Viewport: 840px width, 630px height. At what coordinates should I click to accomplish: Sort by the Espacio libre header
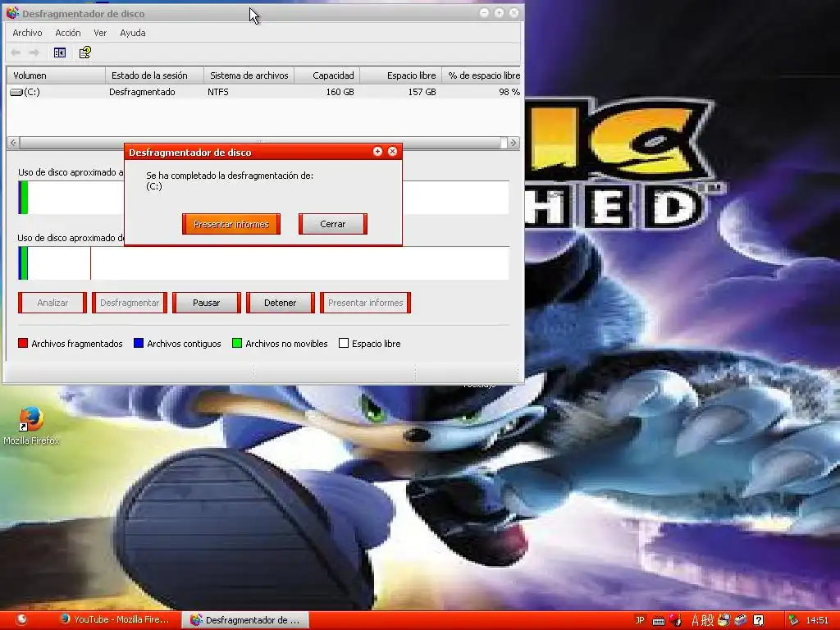coord(400,75)
